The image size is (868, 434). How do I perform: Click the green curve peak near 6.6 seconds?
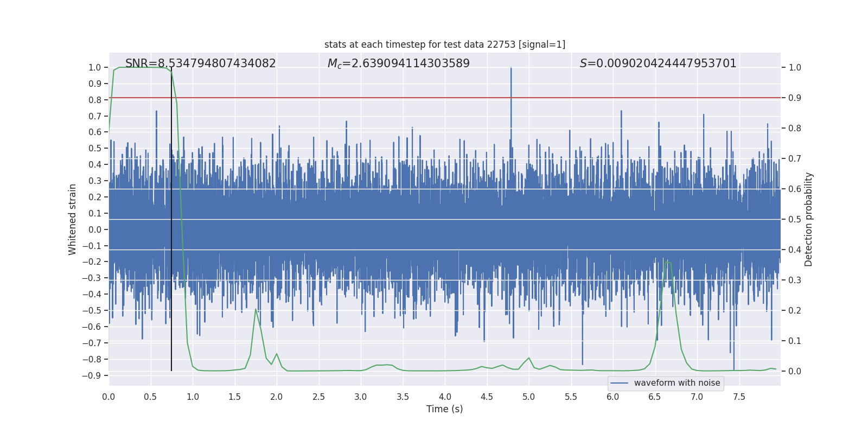coord(667,261)
